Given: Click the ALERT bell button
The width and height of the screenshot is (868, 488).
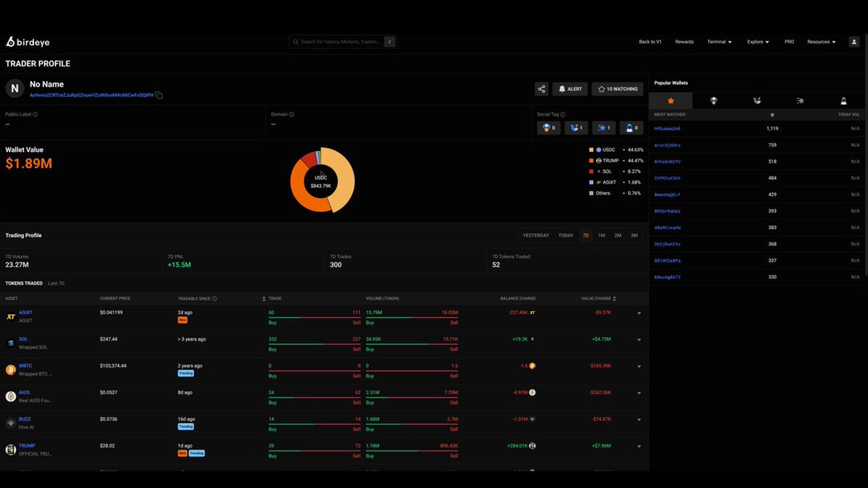Looking at the screenshot, I should pos(570,89).
